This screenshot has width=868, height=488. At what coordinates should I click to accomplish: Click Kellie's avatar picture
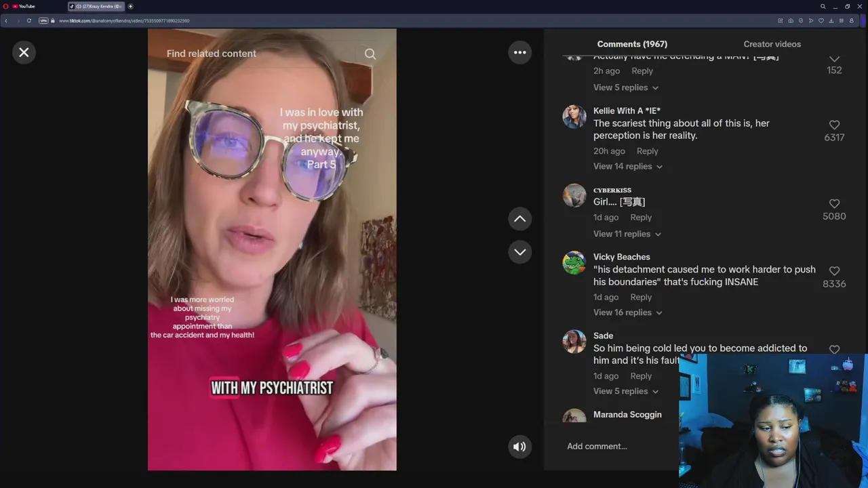(574, 117)
